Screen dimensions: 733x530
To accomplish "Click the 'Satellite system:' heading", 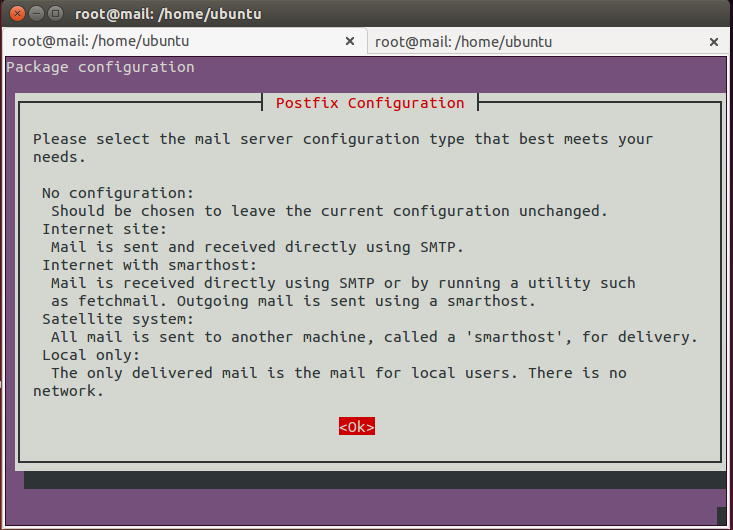I will 118,319.
